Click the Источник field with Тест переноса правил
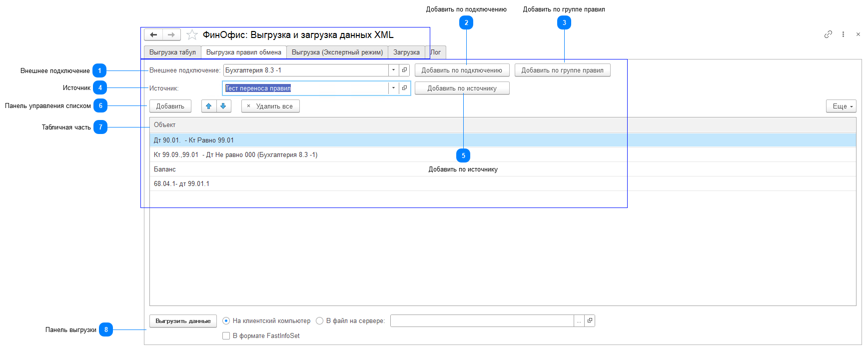Image resolution: width=868 pixels, height=348 pixels. 305,88
